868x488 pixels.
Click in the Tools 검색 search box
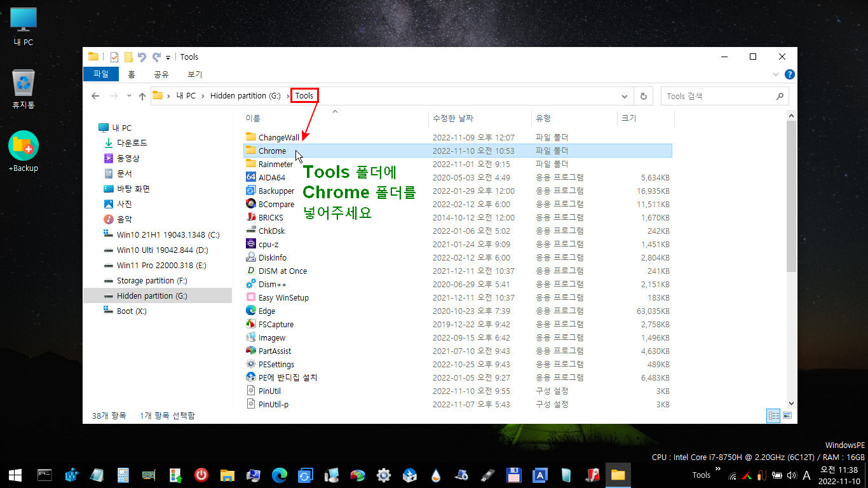click(724, 96)
